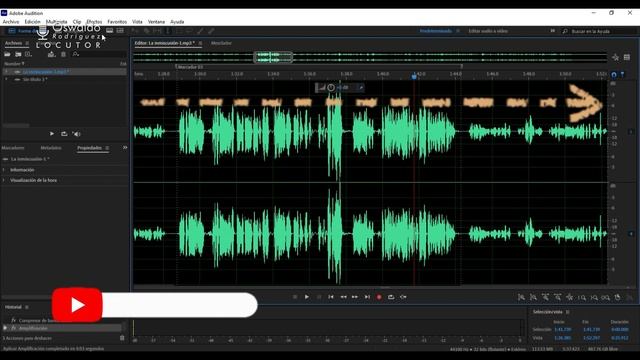Screen dimensions: 640x360
Task: Click open file icon in Archivos panel
Action: coord(7,54)
